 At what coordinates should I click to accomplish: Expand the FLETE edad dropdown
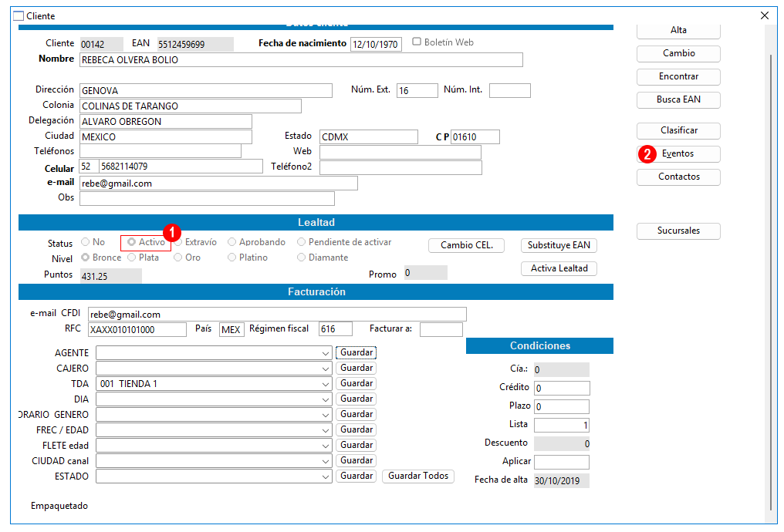point(326,446)
